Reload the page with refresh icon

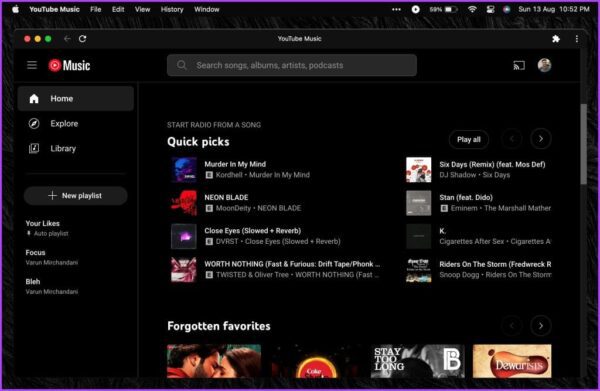click(x=83, y=39)
